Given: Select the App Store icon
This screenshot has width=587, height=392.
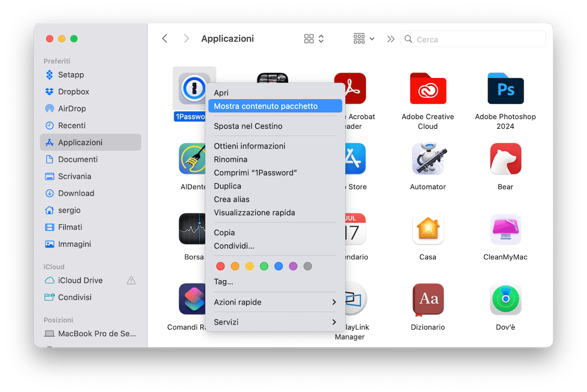Looking at the screenshot, I should [x=355, y=159].
